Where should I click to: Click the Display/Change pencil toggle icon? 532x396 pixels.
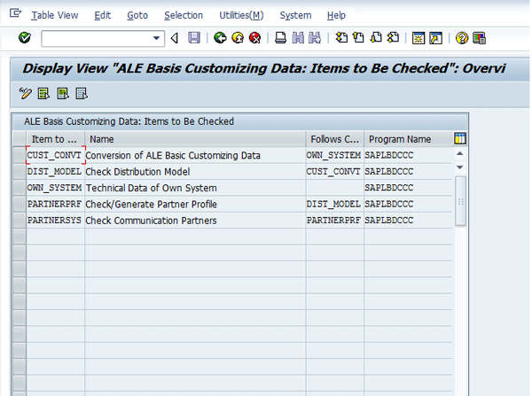click(25, 93)
